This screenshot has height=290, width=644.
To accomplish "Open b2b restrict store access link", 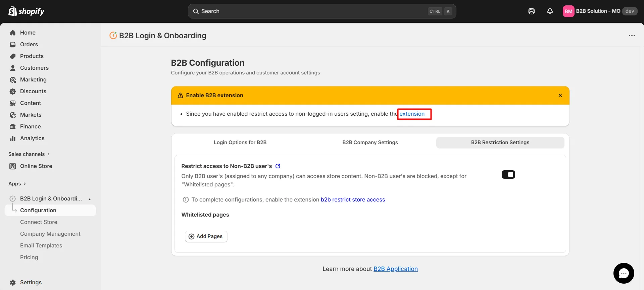I will [353, 199].
